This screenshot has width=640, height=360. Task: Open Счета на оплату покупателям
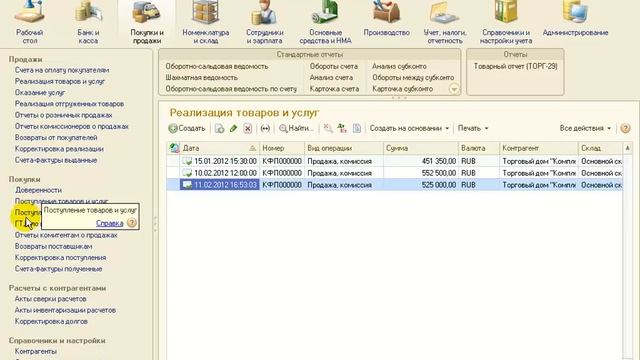62,70
